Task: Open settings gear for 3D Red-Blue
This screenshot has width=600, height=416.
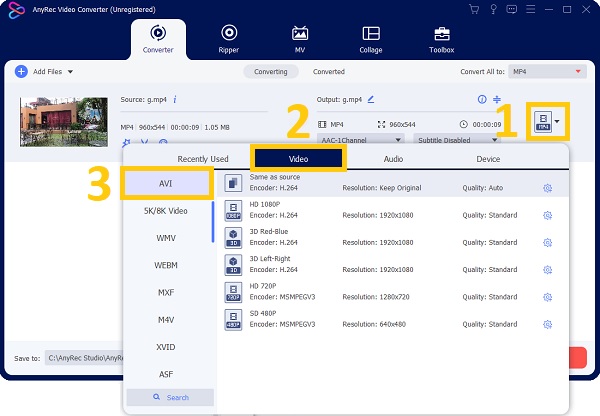Action: tap(548, 243)
